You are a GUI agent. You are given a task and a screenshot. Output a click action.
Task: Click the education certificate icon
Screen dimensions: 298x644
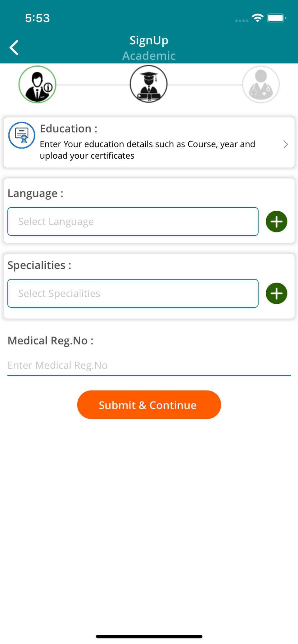22,135
